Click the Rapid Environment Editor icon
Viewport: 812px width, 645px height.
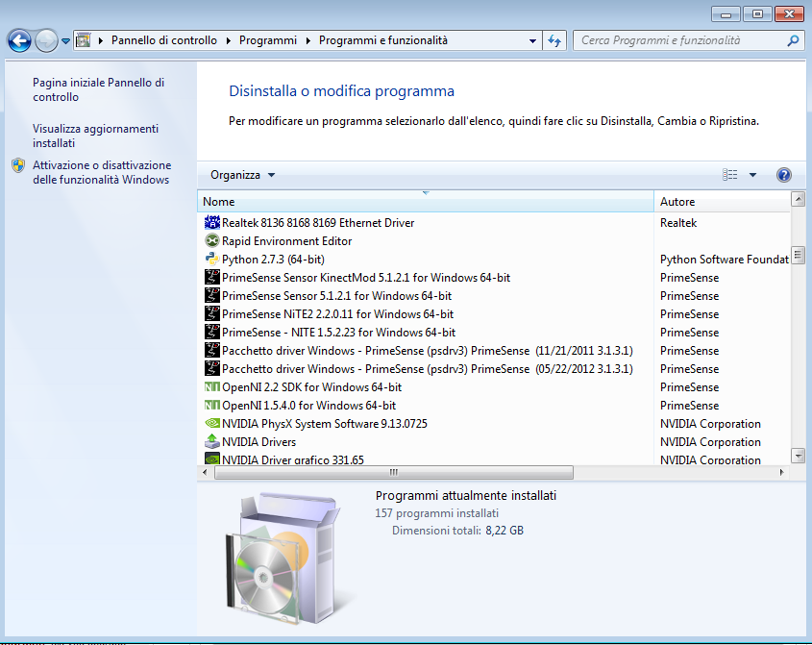point(212,240)
